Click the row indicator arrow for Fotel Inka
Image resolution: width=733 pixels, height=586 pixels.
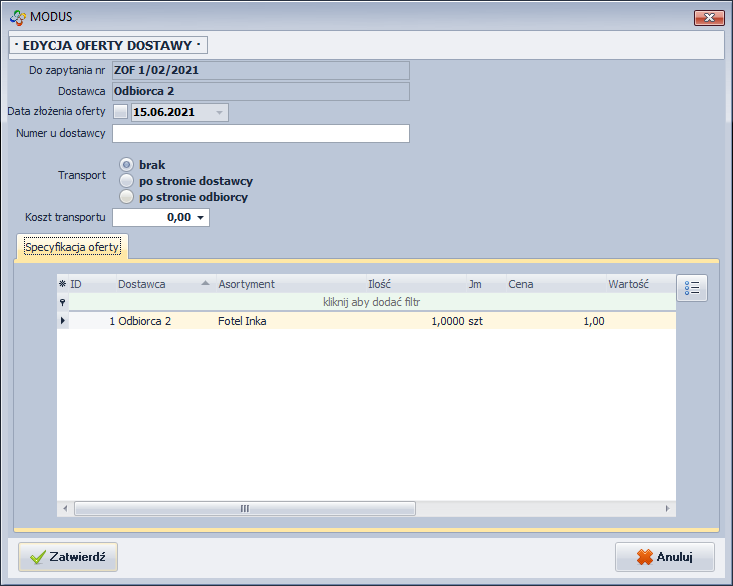63,321
